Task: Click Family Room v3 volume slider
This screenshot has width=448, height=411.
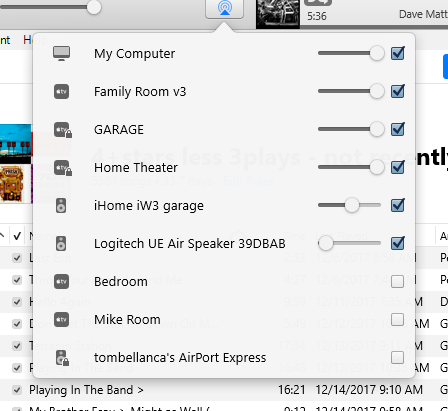Action: [351, 91]
